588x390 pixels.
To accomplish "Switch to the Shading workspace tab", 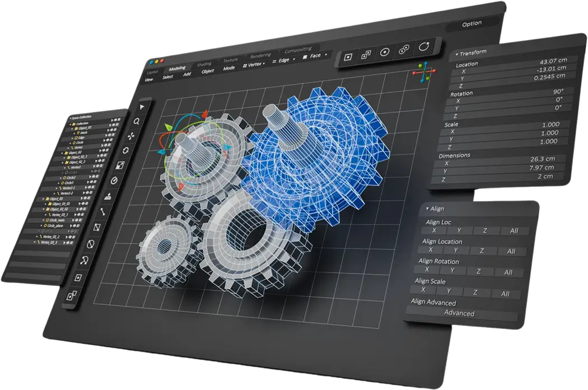I will click(204, 64).
